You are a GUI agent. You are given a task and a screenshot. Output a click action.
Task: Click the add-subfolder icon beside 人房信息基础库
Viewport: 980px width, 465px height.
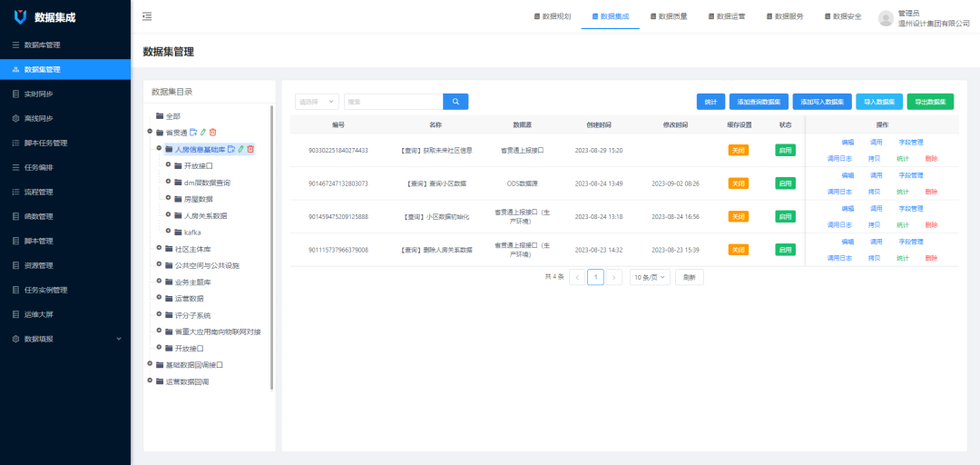pos(231,149)
